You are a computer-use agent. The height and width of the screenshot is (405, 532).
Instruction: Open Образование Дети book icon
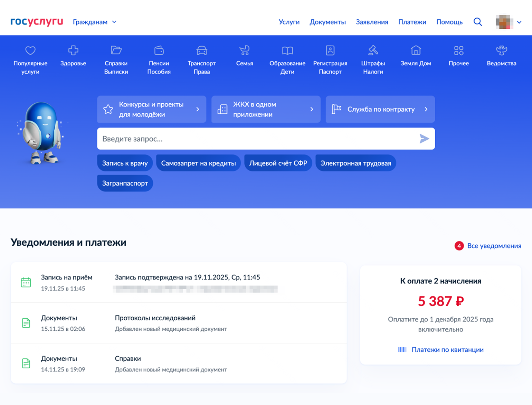tap(287, 51)
